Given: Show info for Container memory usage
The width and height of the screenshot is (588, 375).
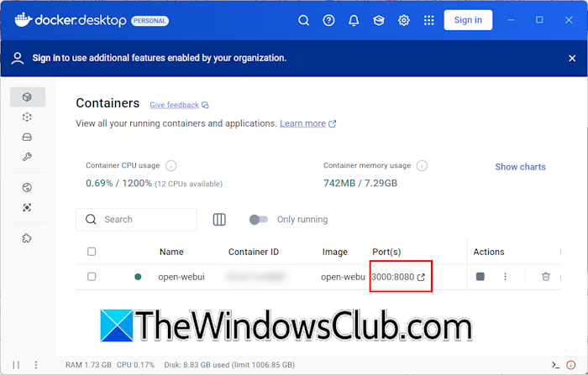Looking at the screenshot, I should (422, 165).
